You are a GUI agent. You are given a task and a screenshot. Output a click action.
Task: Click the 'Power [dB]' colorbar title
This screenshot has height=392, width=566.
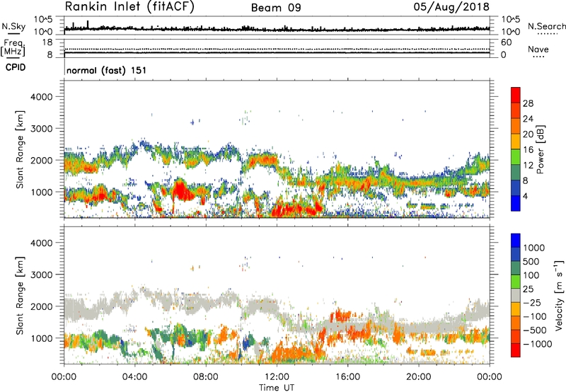coord(540,149)
